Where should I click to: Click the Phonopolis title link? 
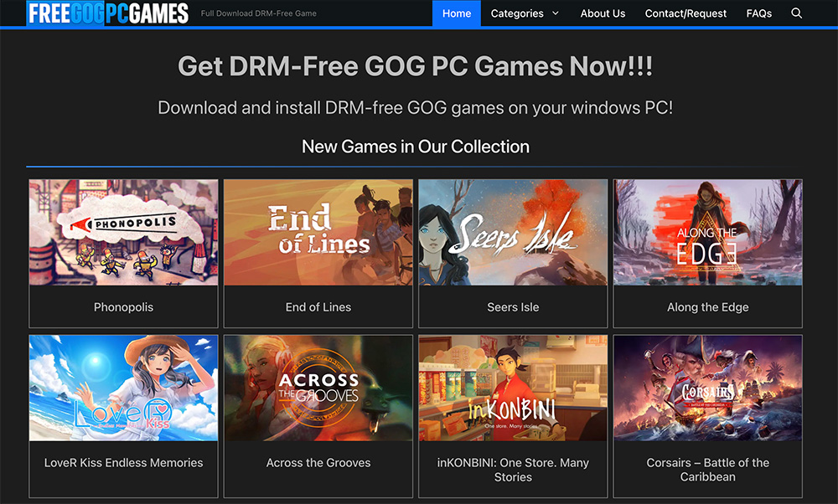click(123, 307)
